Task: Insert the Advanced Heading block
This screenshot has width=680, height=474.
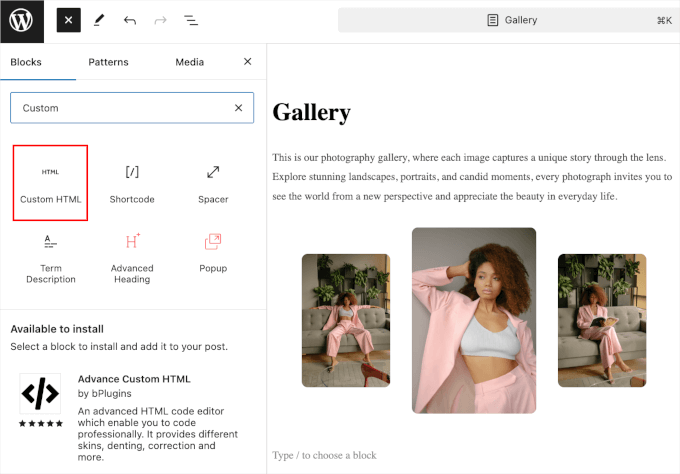Action: pos(132,259)
